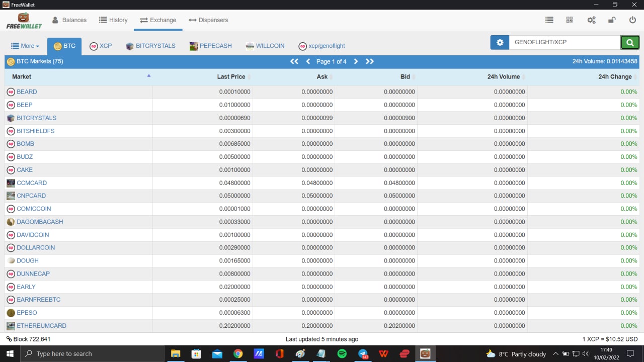Open the BEARD market

[27, 92]
